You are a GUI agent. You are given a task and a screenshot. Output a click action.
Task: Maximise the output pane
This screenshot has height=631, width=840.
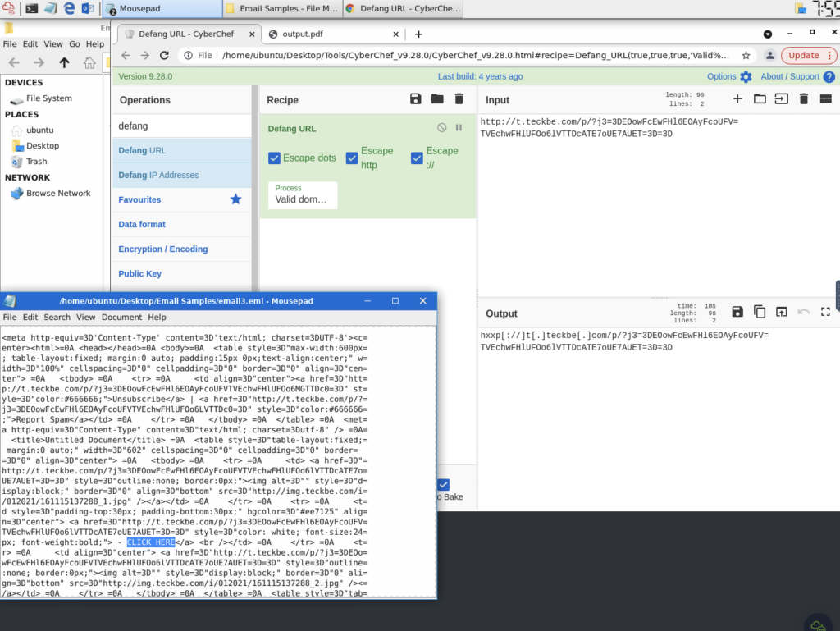pos(825,312)
